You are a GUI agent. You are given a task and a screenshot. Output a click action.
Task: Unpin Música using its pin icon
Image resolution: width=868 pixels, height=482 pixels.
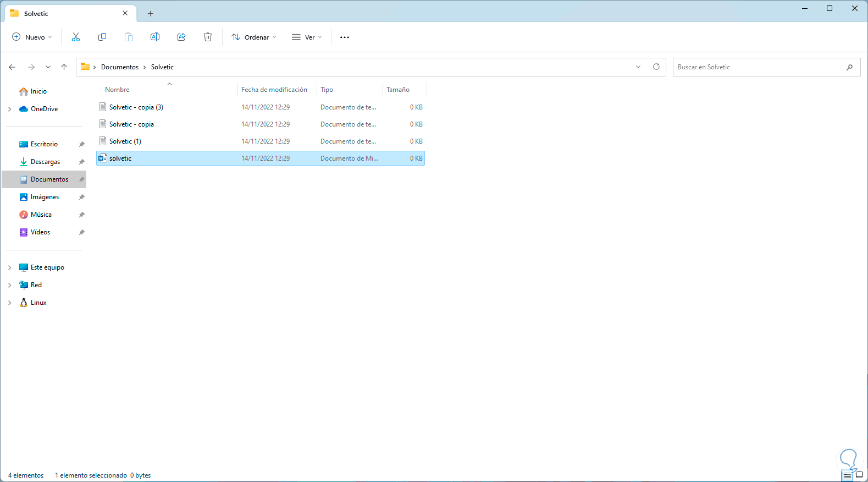(x=81, y=215)
